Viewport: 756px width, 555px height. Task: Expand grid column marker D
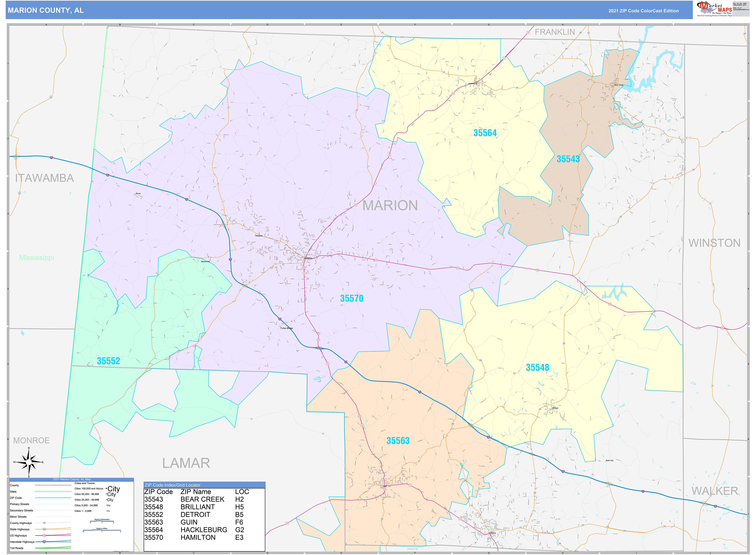pos(267,25)
